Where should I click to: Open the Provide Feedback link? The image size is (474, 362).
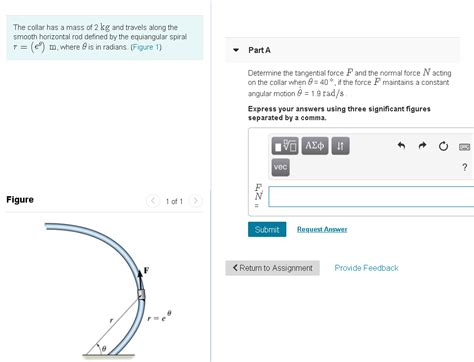pyautogui.click(x=366, y=268)
